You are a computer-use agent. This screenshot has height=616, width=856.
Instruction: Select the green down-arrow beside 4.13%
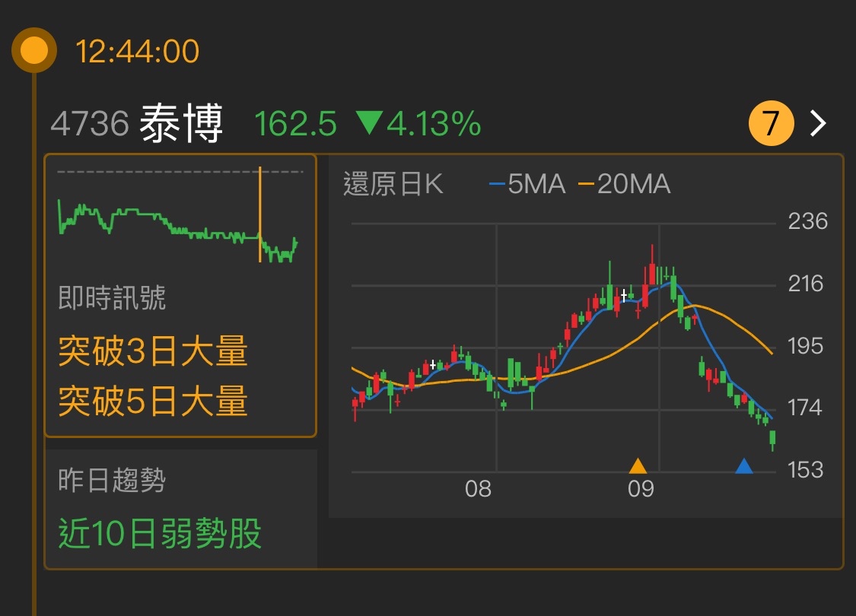click(369, 122)
